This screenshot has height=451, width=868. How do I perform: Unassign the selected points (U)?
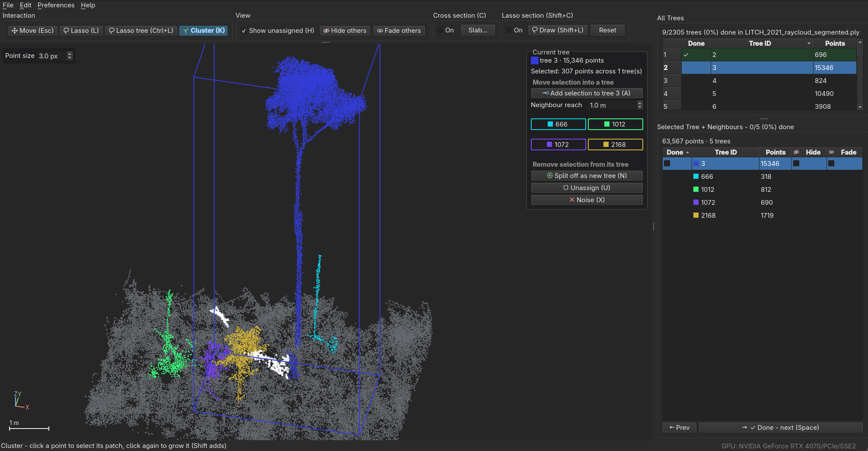click(x=587, y=188)
